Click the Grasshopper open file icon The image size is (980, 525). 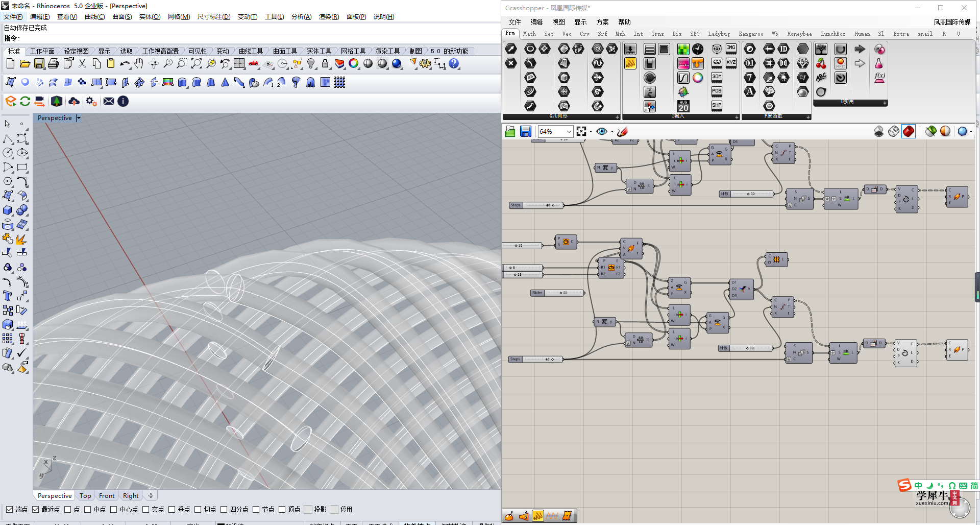(510, 131)
